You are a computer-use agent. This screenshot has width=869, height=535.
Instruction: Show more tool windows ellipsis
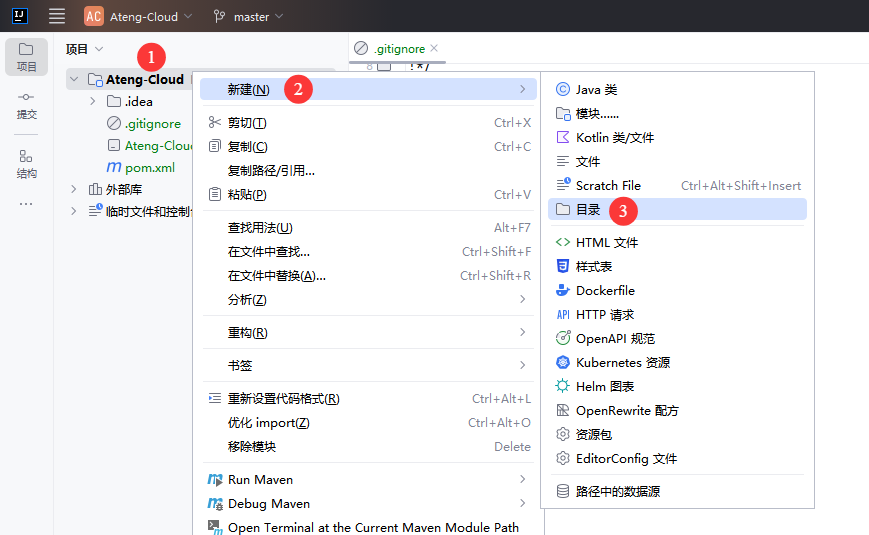26,203
